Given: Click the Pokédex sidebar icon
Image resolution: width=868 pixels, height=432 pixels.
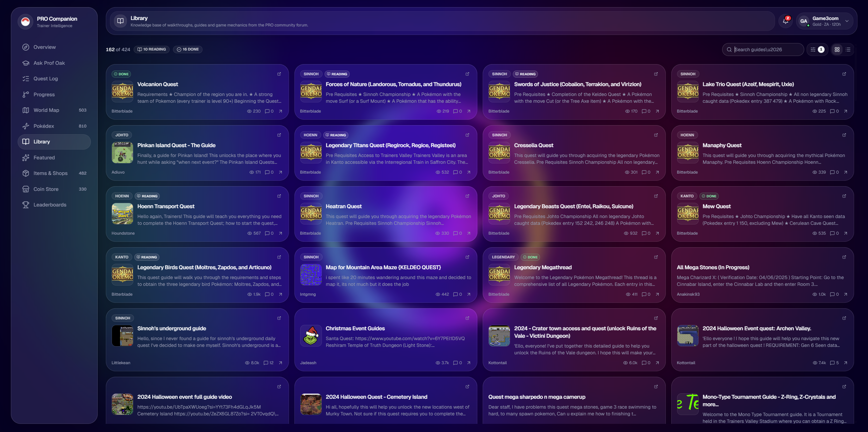Looking at the screenshot, I should (26, 126).
